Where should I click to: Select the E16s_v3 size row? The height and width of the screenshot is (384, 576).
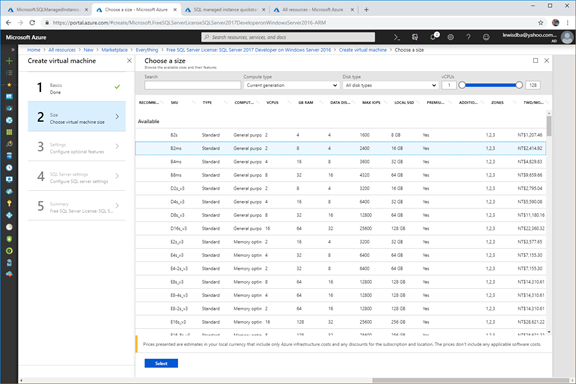point(341,322)
